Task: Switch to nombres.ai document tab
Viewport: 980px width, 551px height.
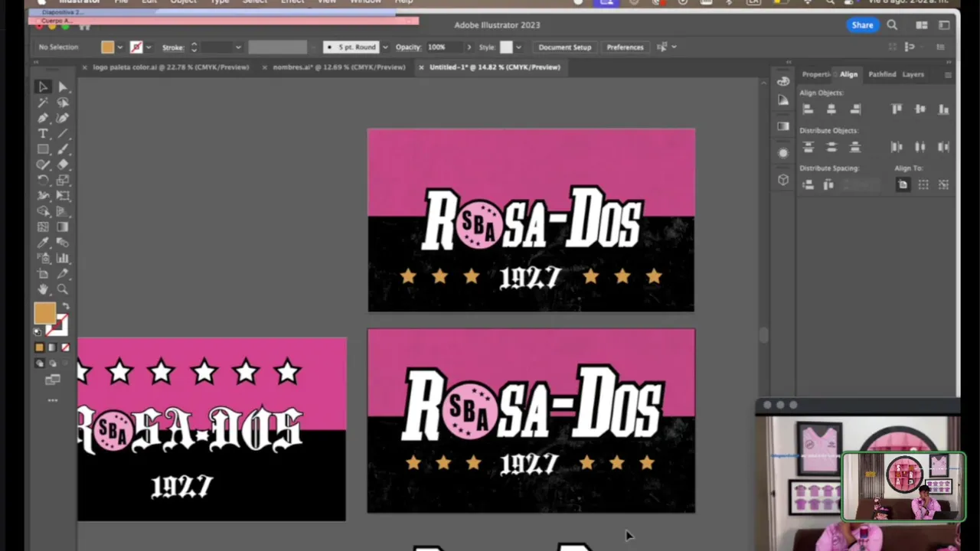Action: (338, 67)
